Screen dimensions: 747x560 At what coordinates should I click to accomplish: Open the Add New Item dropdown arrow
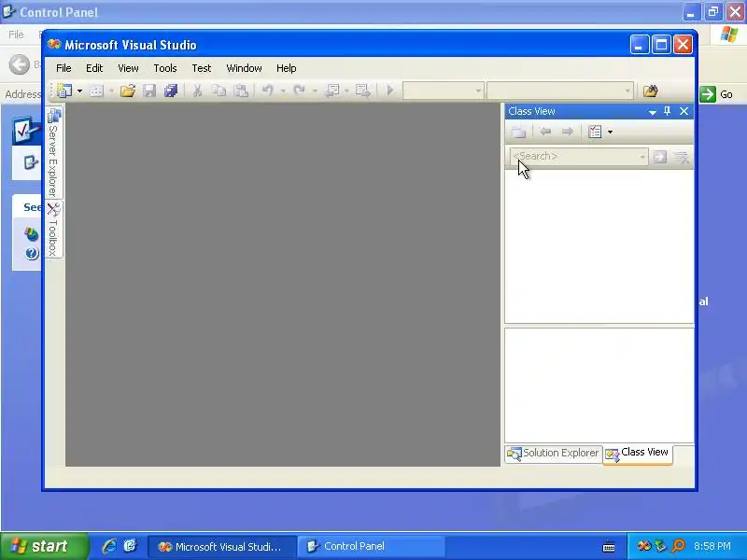[111, 91]
